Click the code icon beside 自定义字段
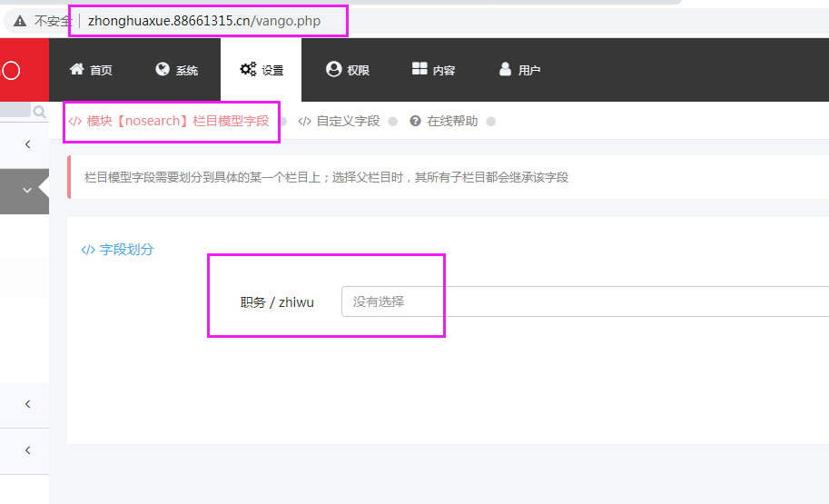This screenshot has height=504, width=829. pyautogui.click(x=304, y=121)
